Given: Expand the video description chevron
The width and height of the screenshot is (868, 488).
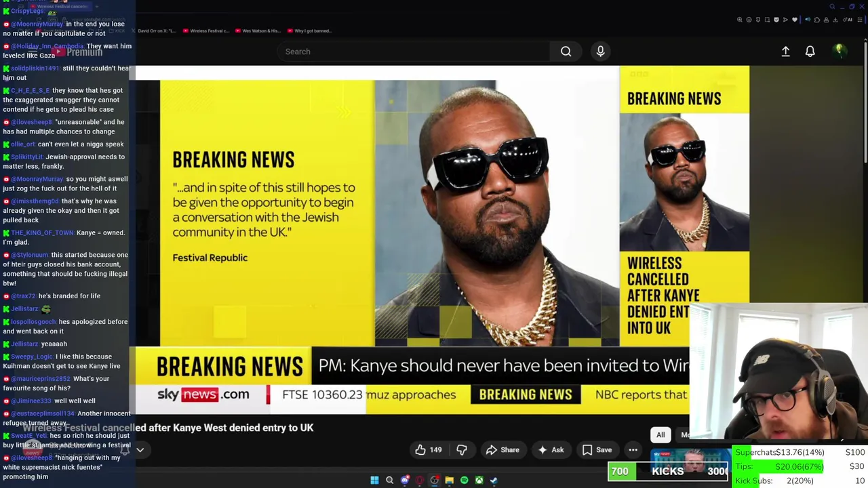Looking at the screenshot, I should coord(140,449).
